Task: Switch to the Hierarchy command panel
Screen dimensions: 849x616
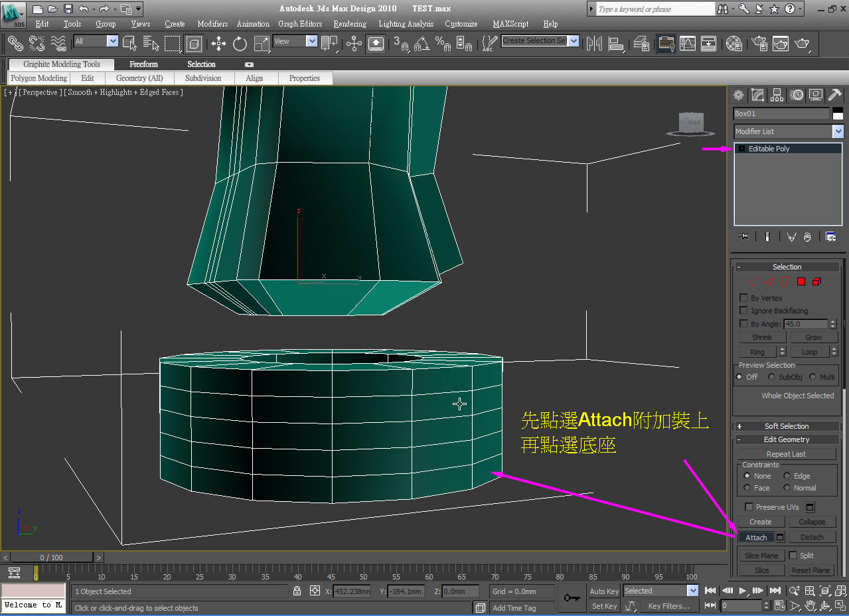Action: pos(777,95)
